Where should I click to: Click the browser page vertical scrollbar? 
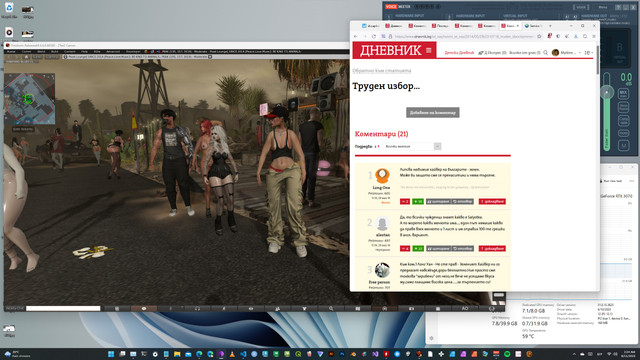coord(598,61)
